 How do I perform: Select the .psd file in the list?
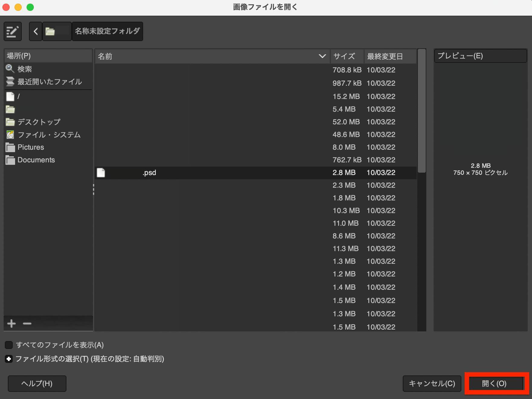(x=149, y=172)
